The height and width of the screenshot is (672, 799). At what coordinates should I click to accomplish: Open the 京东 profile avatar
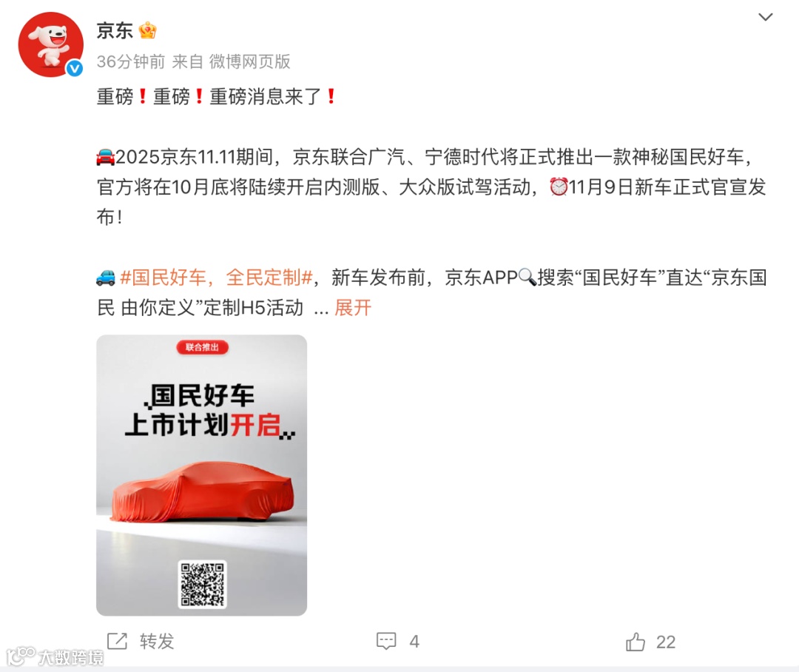pos(50,44)
